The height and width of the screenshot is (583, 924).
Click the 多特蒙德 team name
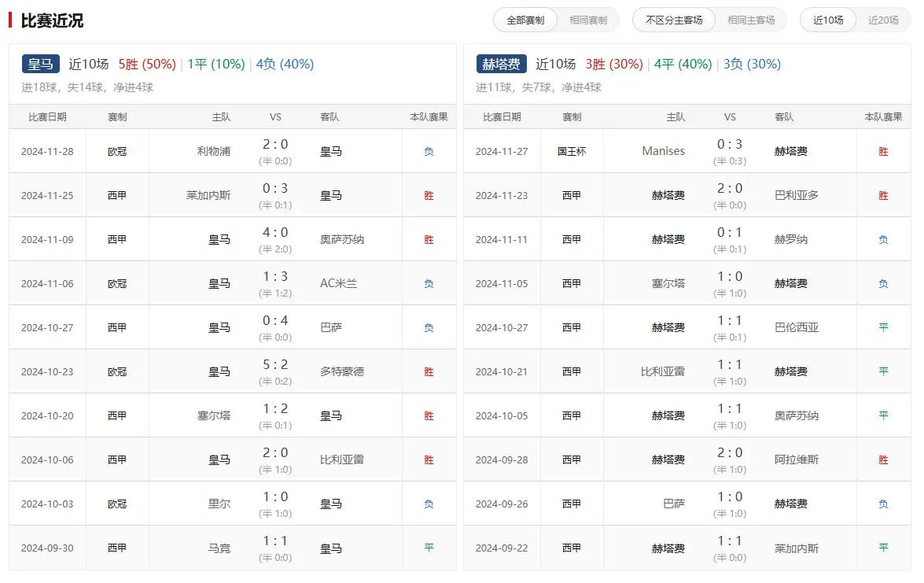click(342, 371)
